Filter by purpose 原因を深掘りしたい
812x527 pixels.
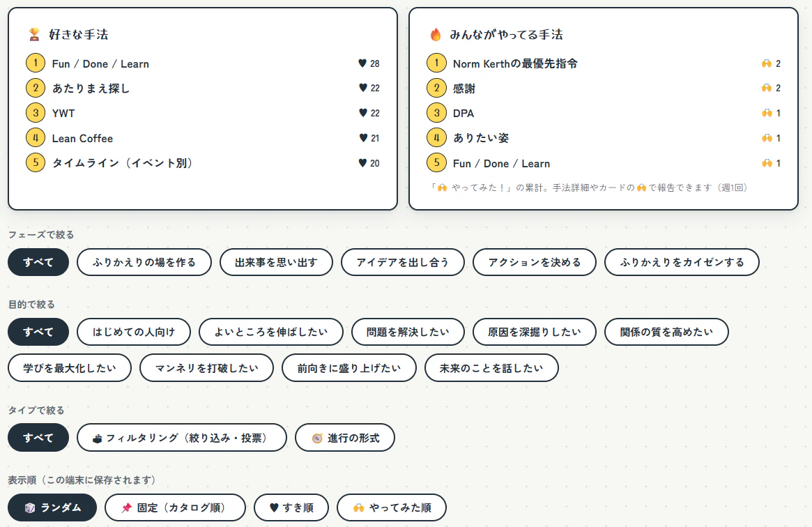click(535, 332)
